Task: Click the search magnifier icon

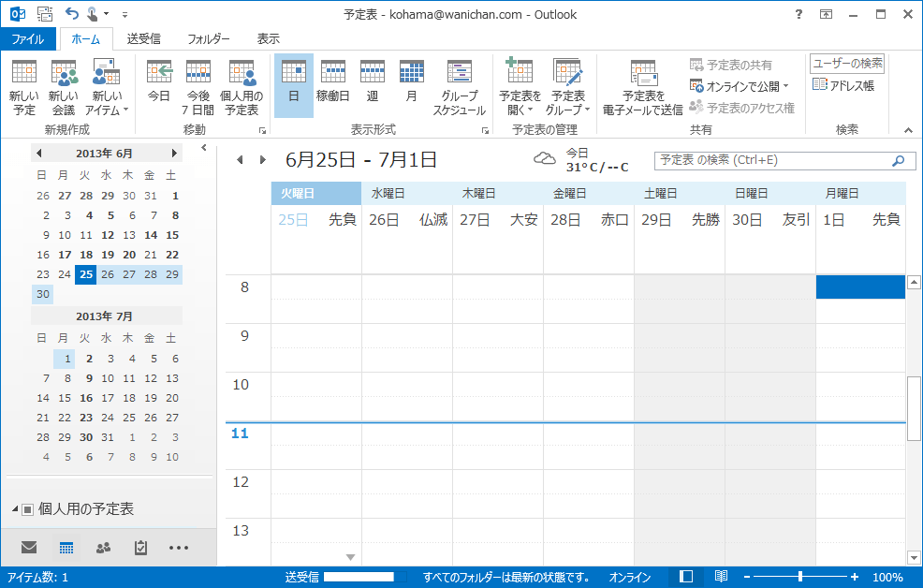Action: [899, 161]
